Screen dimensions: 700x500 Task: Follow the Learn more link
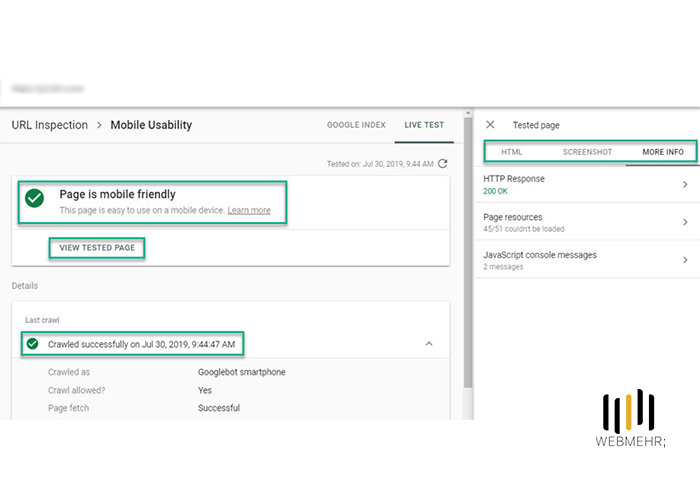249,211
